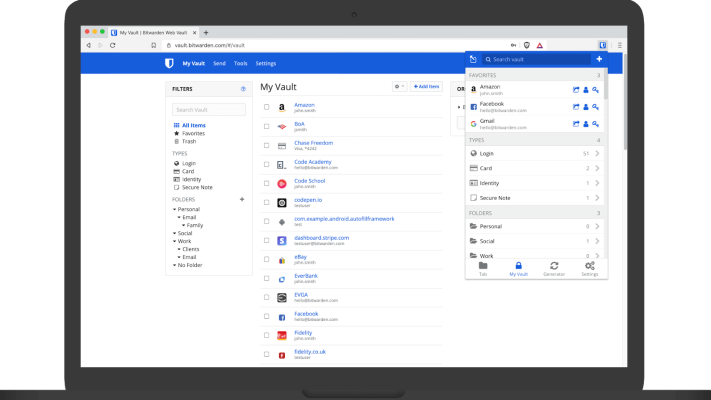Open Identity type chevron in popup

[x=597, y=183]
